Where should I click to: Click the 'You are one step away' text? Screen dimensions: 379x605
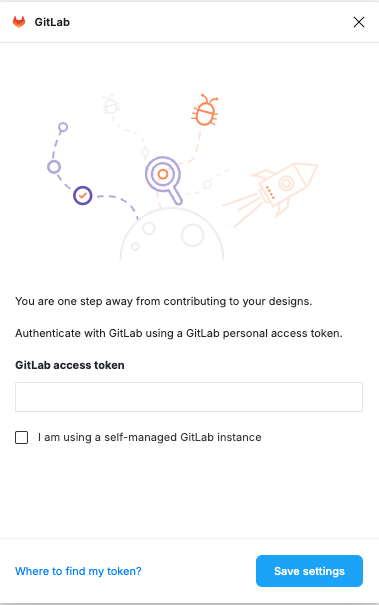(164, 301)
